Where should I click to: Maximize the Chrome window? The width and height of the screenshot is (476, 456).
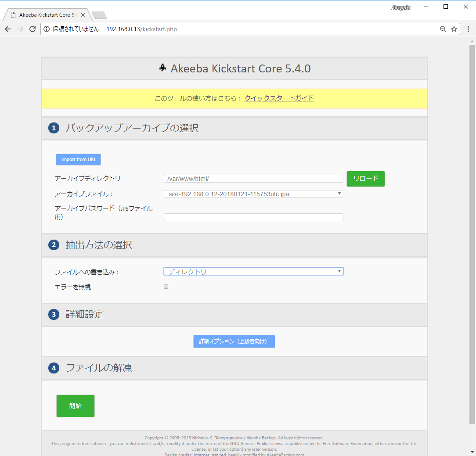coord(446,7)
